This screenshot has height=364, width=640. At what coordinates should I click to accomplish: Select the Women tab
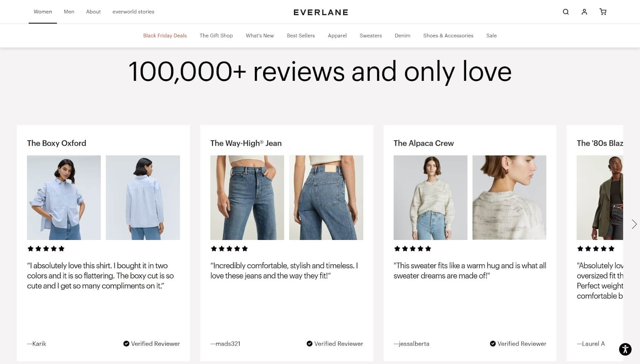(43, 12)
